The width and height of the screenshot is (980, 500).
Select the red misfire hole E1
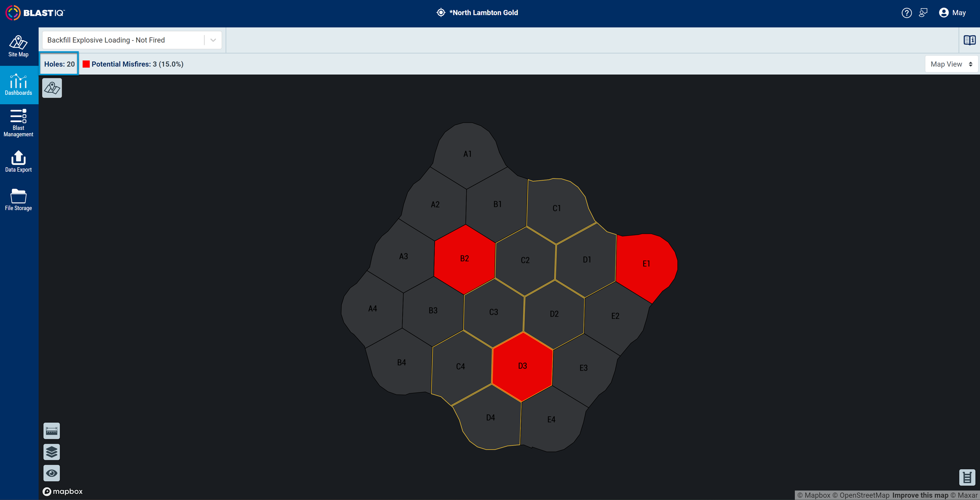tap(646, 264)
